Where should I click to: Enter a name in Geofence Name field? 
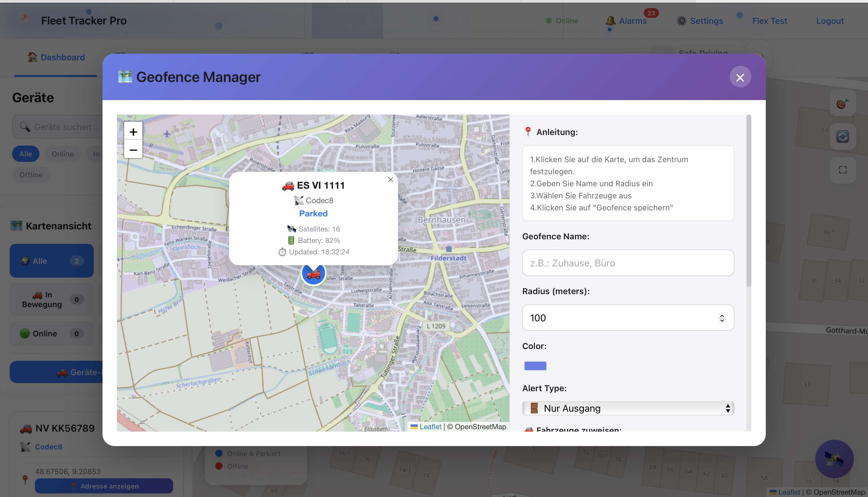628,263
